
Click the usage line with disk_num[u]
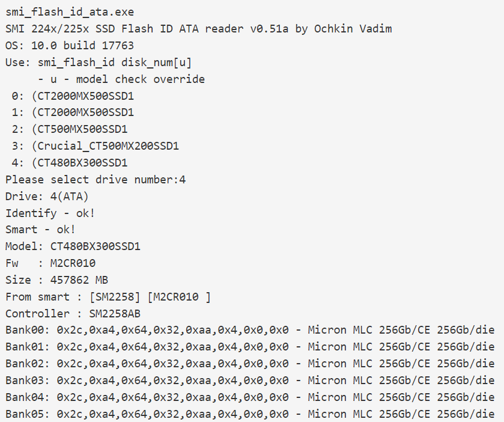(99, 63)
